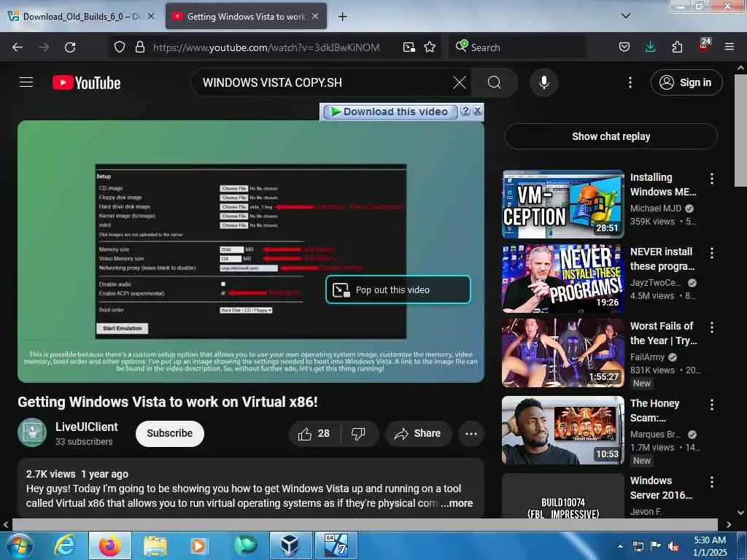The image size is (747, 560).
Task: Open the YouTube guide hamburger menu
Action: point(26,82)
